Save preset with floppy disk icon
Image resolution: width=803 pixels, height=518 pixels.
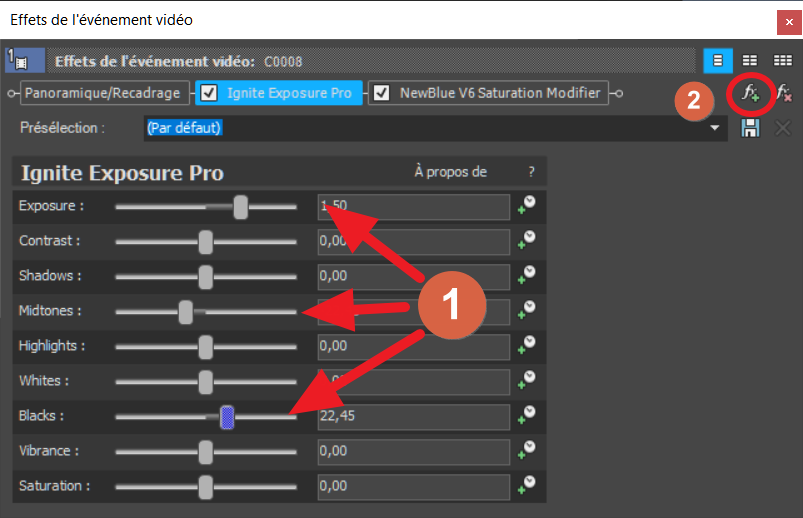(x=750, y=128)
